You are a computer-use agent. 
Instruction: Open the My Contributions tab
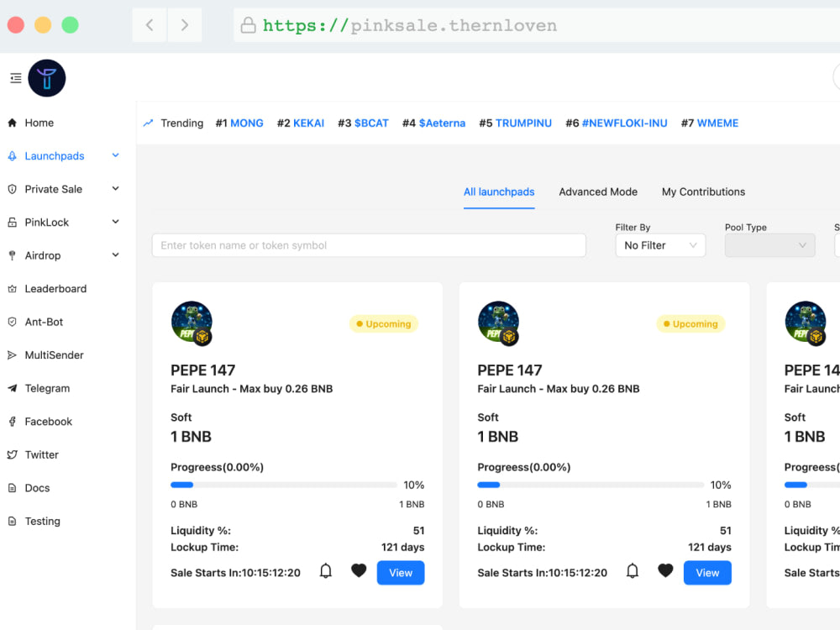pyautogui.click(x=703, y=192)
